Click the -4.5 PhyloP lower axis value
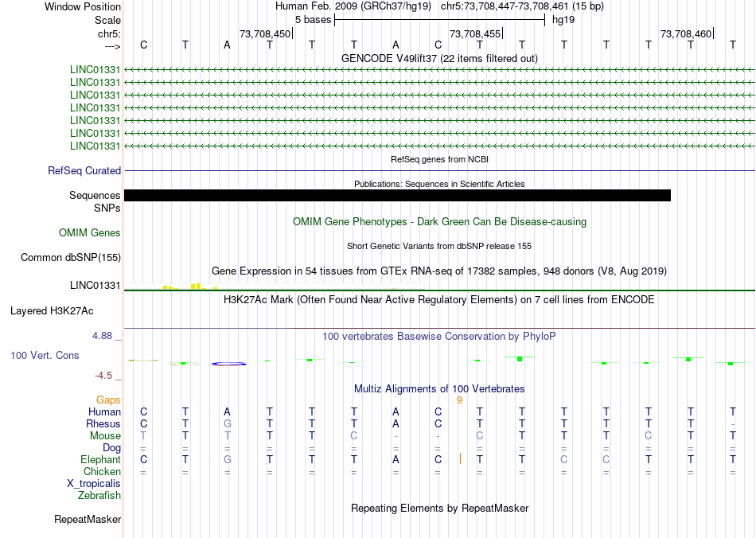The height and width of the screenshot is (538, 756). (x=103, y=375)
